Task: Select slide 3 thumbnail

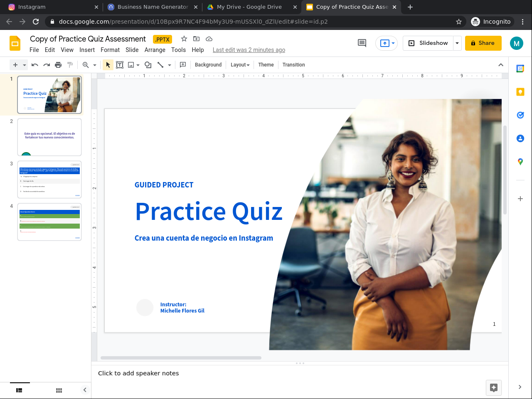Action: [49, 180]
